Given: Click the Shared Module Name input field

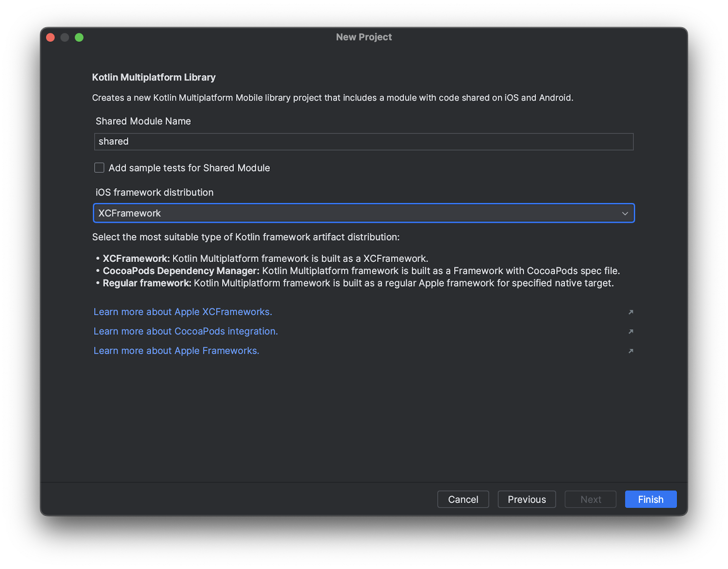Looking at the screenshot, I should coord(364,141).
